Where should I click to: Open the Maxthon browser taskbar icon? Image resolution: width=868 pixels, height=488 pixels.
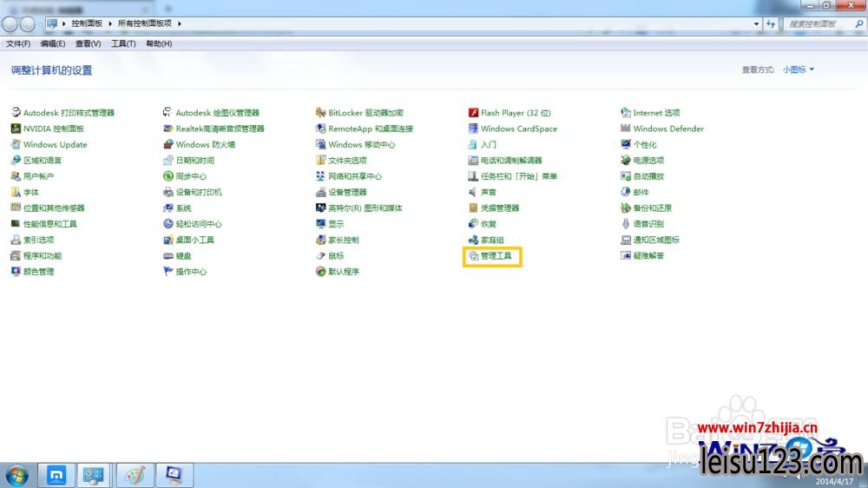coord(56,475)
